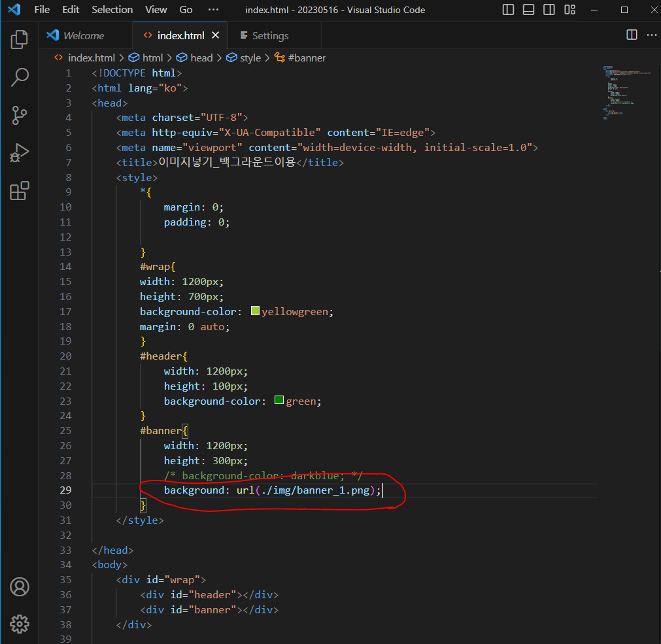Image resolution: width=661 pixels, height=644 pixels.
Task: Click the title text inside title tag
Action: click(x=227, y=162)
